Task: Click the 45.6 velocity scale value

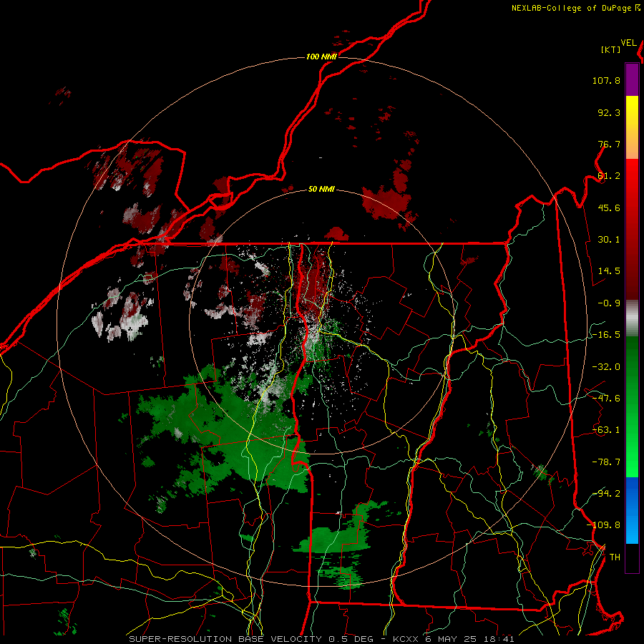Action: click(609, 208)
